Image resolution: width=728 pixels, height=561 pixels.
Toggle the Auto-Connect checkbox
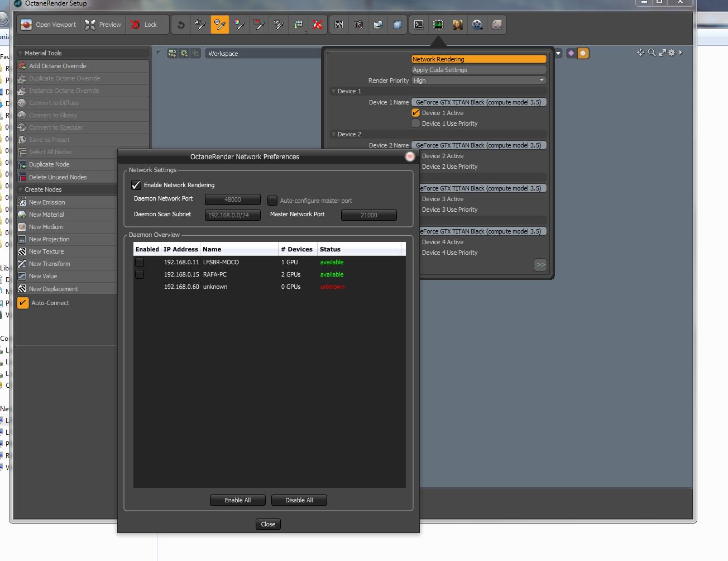23,303
